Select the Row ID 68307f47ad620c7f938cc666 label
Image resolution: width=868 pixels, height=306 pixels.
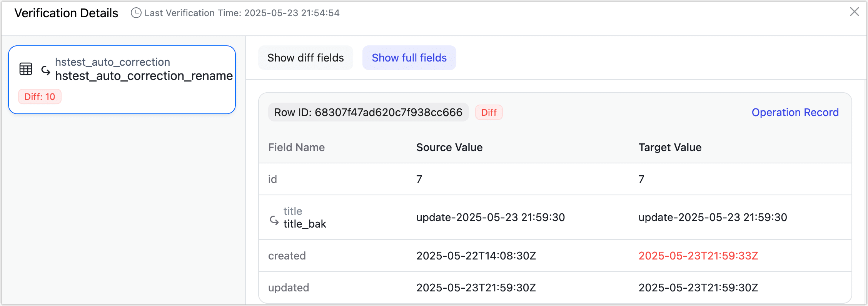[x=368, y=112]
